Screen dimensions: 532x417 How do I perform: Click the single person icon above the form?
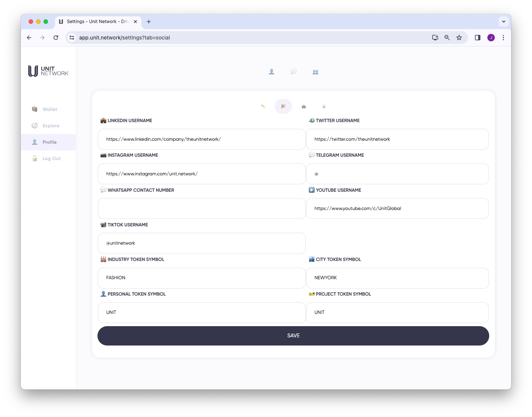point(272,71)
